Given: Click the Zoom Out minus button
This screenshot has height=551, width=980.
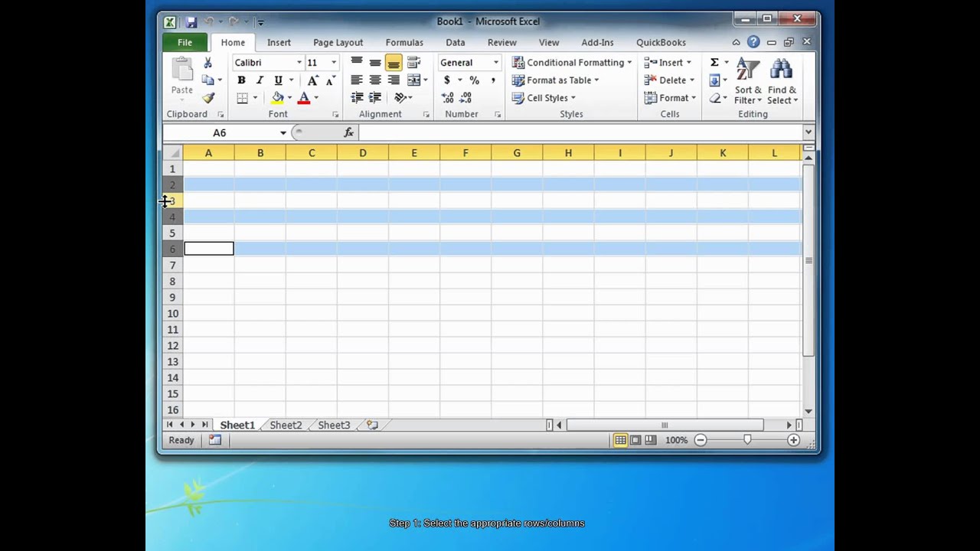Looking at the screenshot, I should (701, 440).
